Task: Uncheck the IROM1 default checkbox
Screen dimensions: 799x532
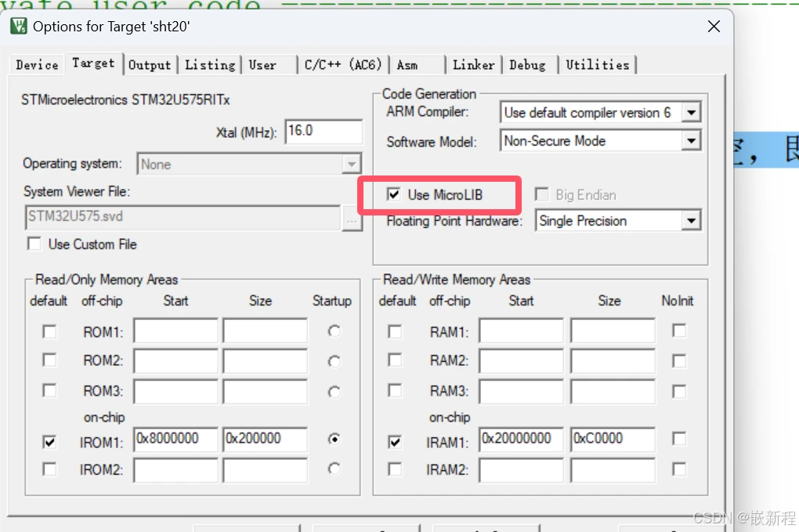Action: point(49,442)
